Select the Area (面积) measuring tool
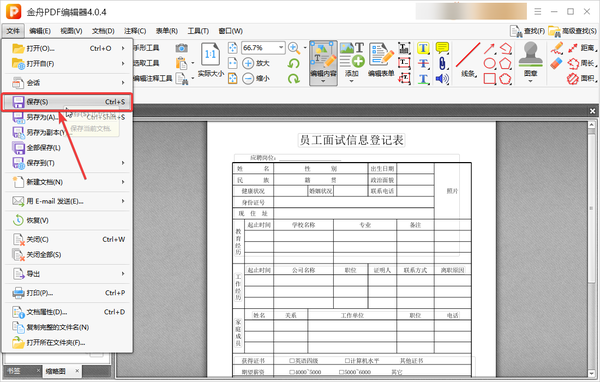The width and height of the screenshot is (600, 382). coord(581,79)
